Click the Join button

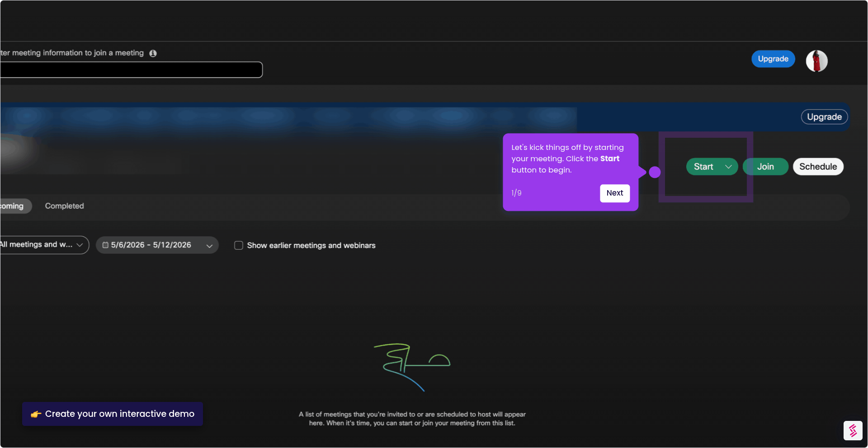(765, 167)
